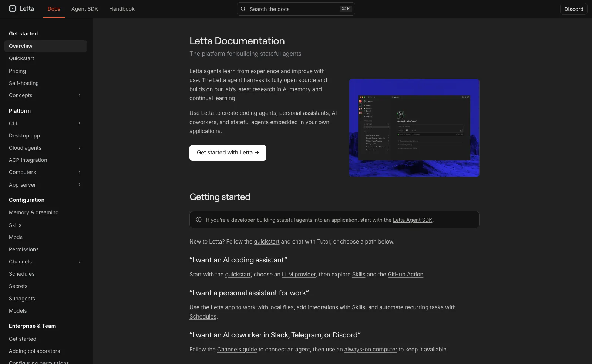Image resolution: width=592 pixels, height=364 pixels.
Task: Open Enterprise Get started sidebar page
Action: tap(23, 339)
